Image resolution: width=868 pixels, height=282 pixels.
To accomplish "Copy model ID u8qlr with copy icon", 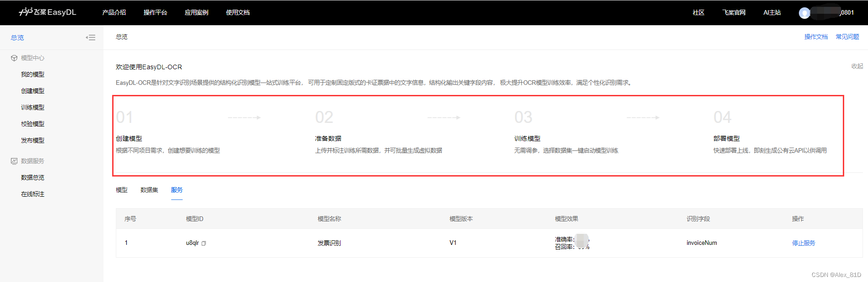I will click(204, 243).
